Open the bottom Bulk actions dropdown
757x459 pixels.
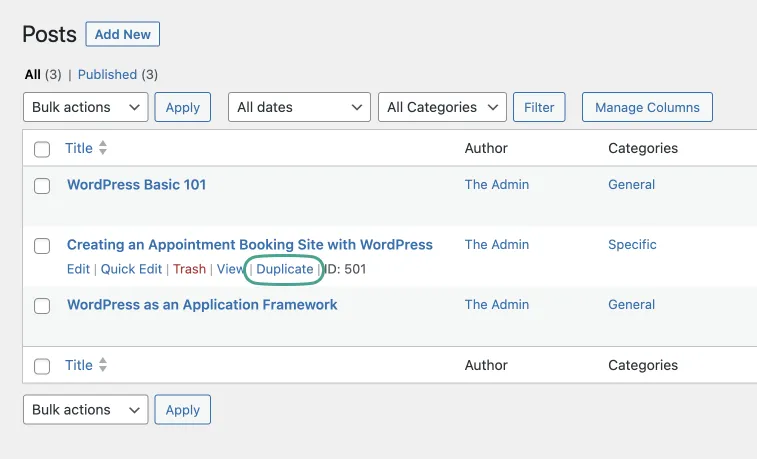(x=85, y=410)
